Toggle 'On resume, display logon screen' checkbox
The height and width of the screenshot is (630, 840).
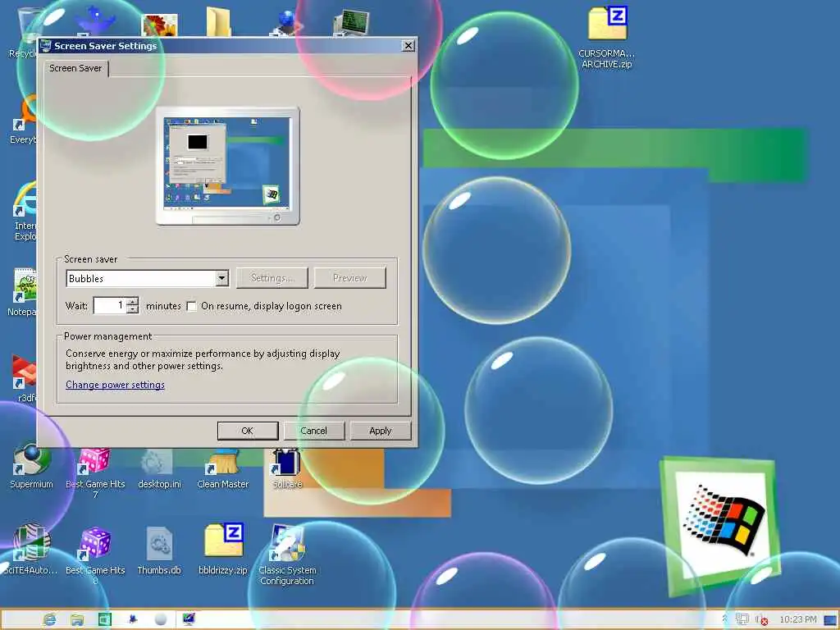(x=191, y=307)
